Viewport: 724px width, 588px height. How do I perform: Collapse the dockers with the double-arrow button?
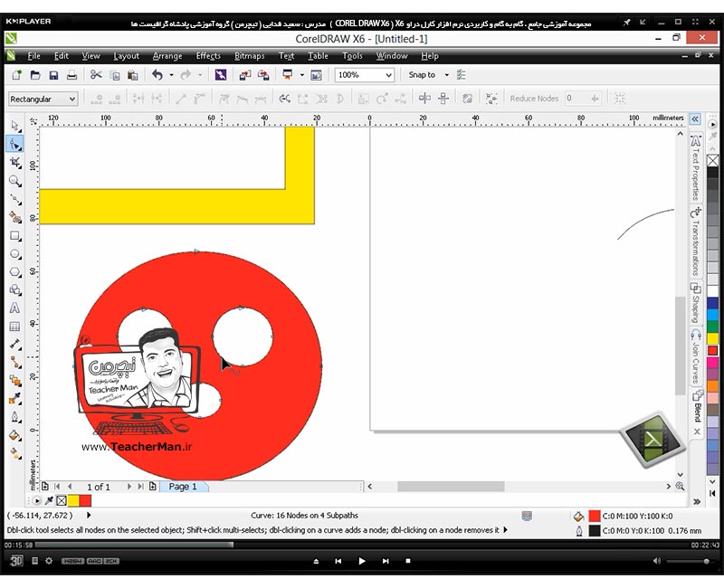(x=695, y=119)
